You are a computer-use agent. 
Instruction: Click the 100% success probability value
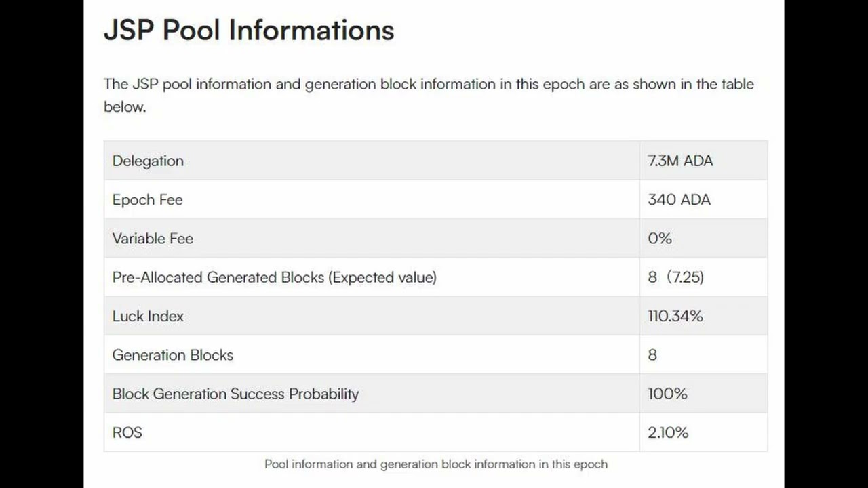pos(667,394)
